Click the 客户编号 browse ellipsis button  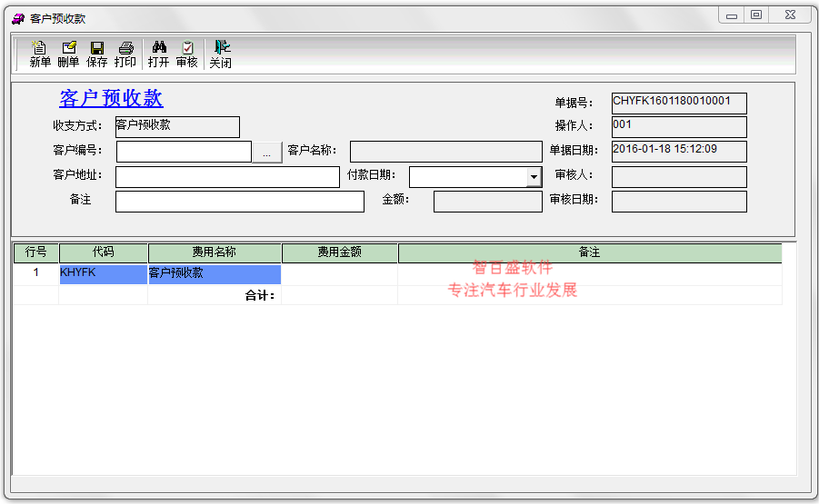(267, 153)
